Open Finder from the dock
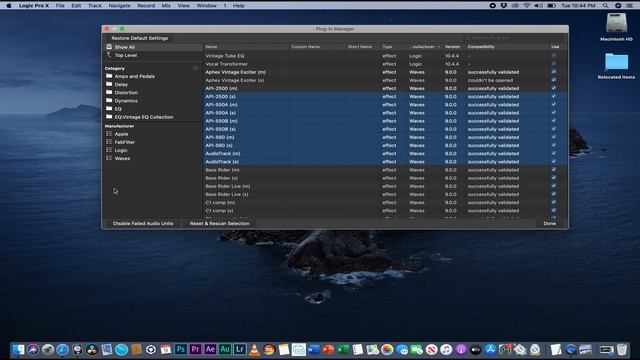 point(18,349)
